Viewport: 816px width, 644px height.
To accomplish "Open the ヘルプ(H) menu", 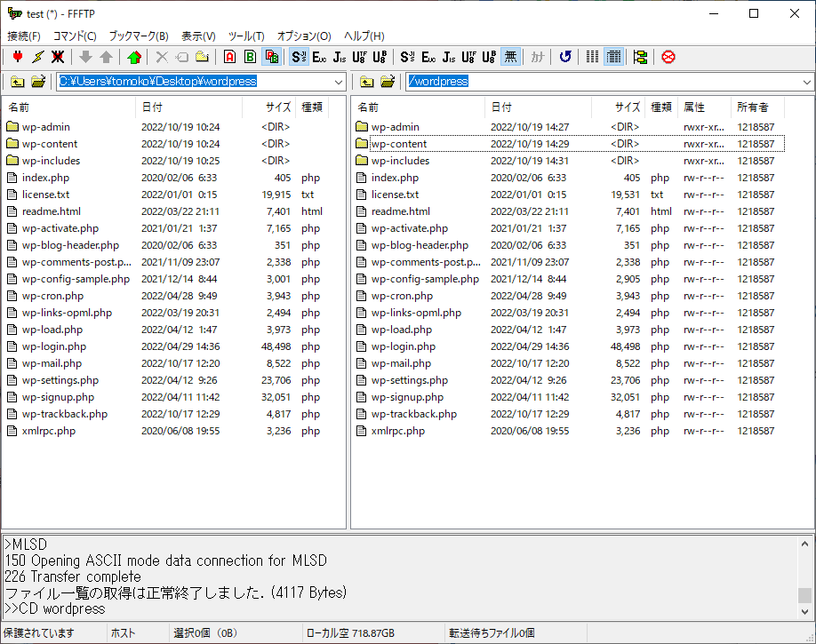I will tap(364, 36).
